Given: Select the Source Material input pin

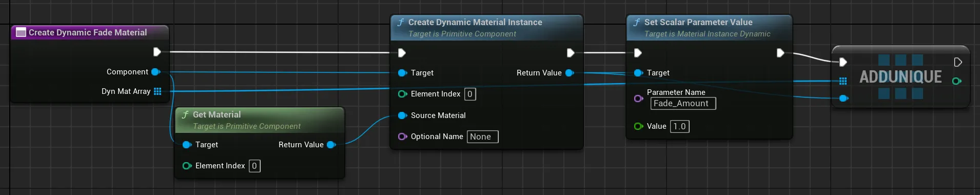Looking at the screenshot, I should (402, 115).
